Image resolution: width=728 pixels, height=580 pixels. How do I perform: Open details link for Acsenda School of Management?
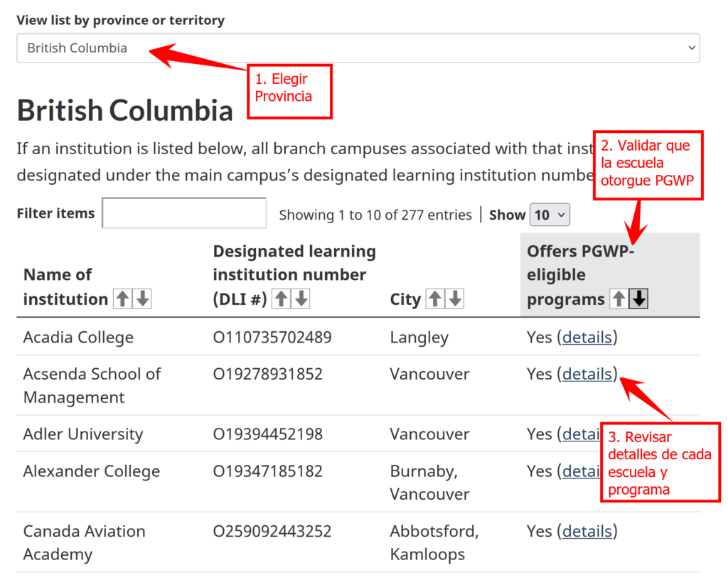pyautogui.click(x=587, y=374)
